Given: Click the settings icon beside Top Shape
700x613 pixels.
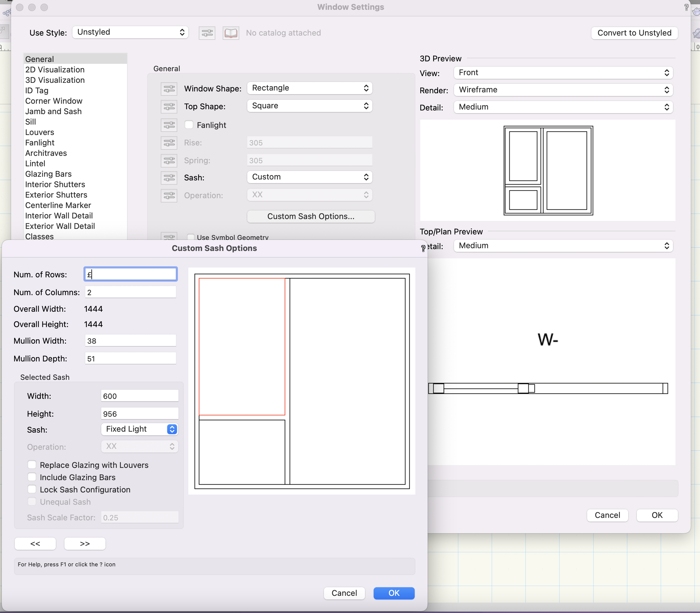Looking at the screenshot, I should coord(169,107).
